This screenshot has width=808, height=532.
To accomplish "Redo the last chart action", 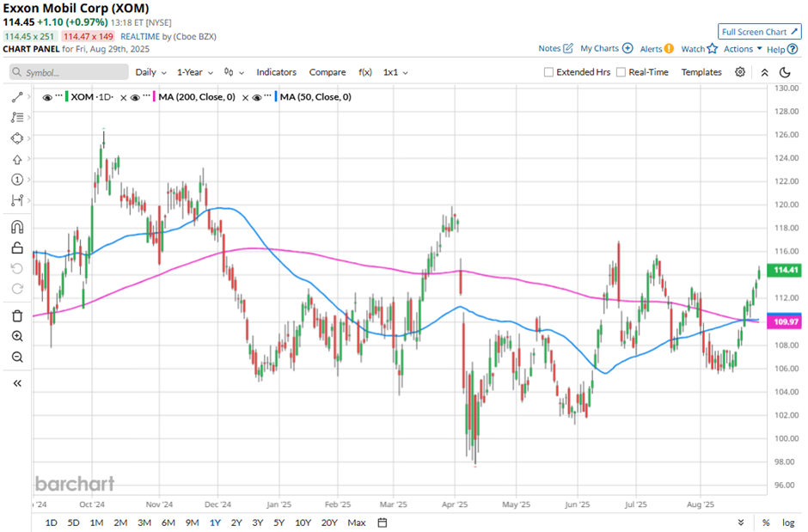I will point(17,289).
